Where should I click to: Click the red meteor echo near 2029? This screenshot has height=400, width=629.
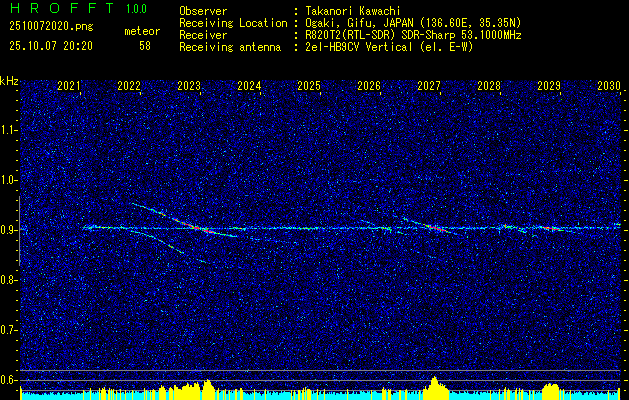click(x=554, y=228)
